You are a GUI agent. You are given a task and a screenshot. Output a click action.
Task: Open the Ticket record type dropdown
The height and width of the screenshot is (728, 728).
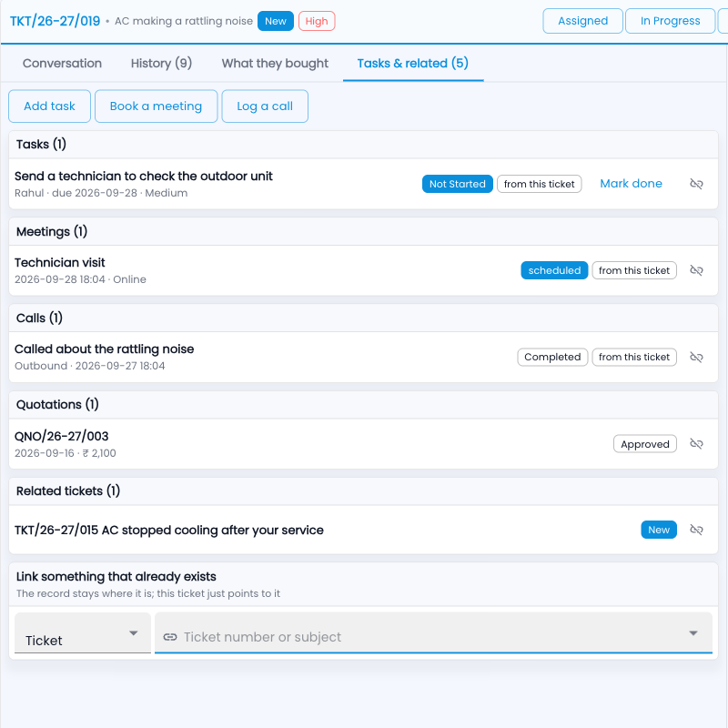click(x=83, y=632)
